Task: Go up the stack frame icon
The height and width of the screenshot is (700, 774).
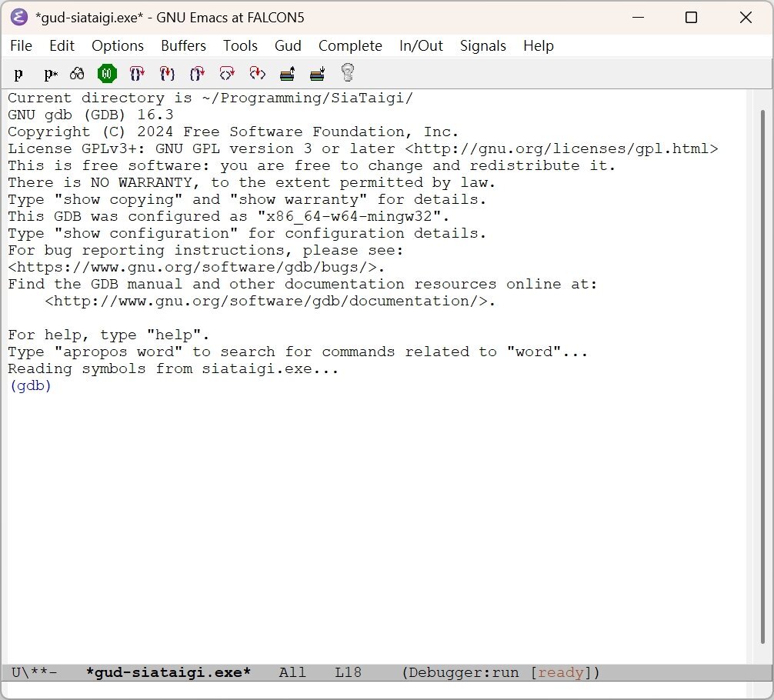Action: click(x=287, y=74)
